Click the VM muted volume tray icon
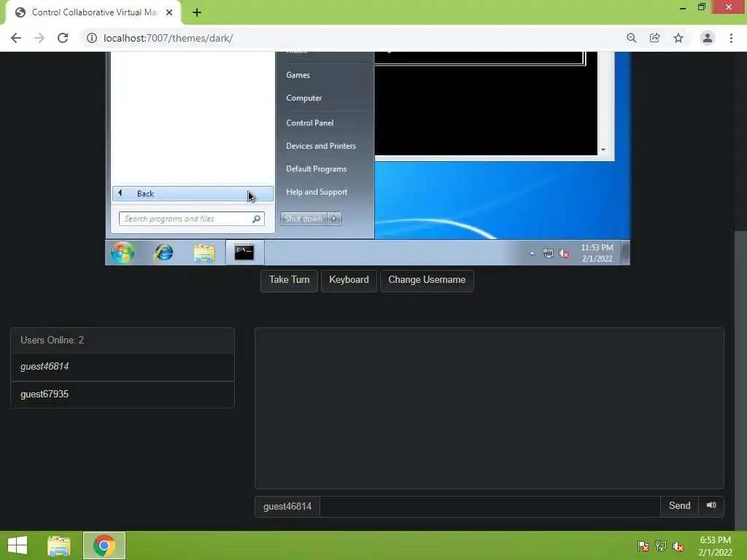Image resolution: width=747 pixels, height=560 pixels. (564, 253)
